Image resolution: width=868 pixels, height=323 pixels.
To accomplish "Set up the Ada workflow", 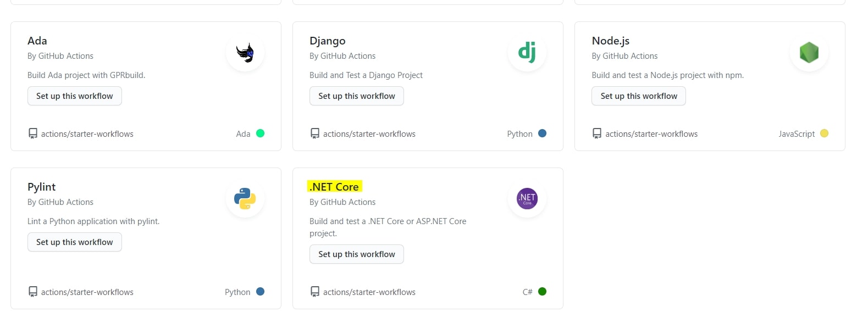I will (75, 96).
